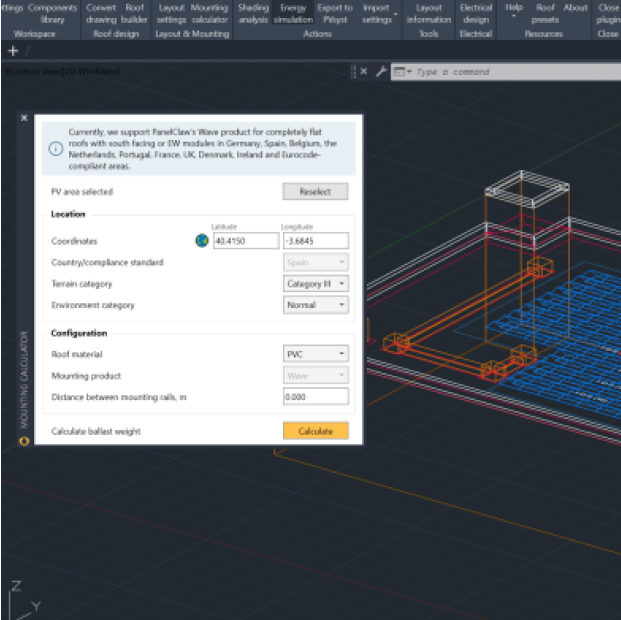Open the Environment category dropdown
The height and width of the screenshot is (620, 621).
coord(316,305)
